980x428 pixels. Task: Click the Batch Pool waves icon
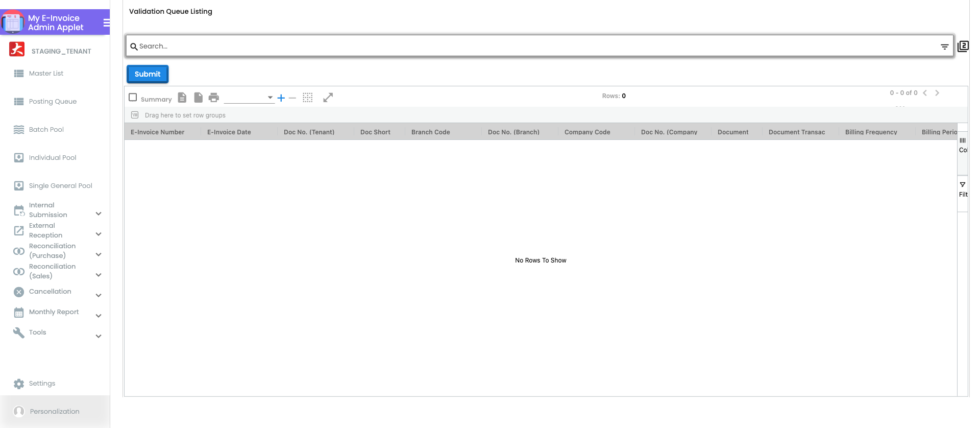point(19,130)
